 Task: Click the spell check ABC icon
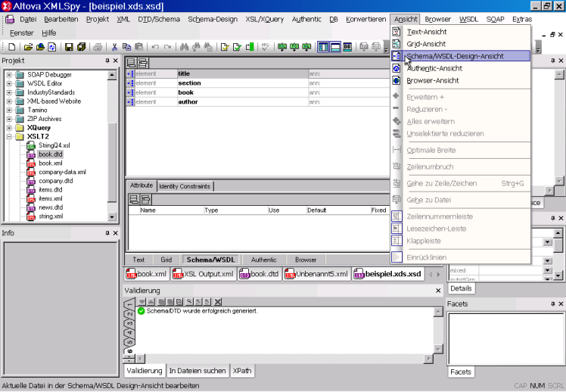pos(266,47)
